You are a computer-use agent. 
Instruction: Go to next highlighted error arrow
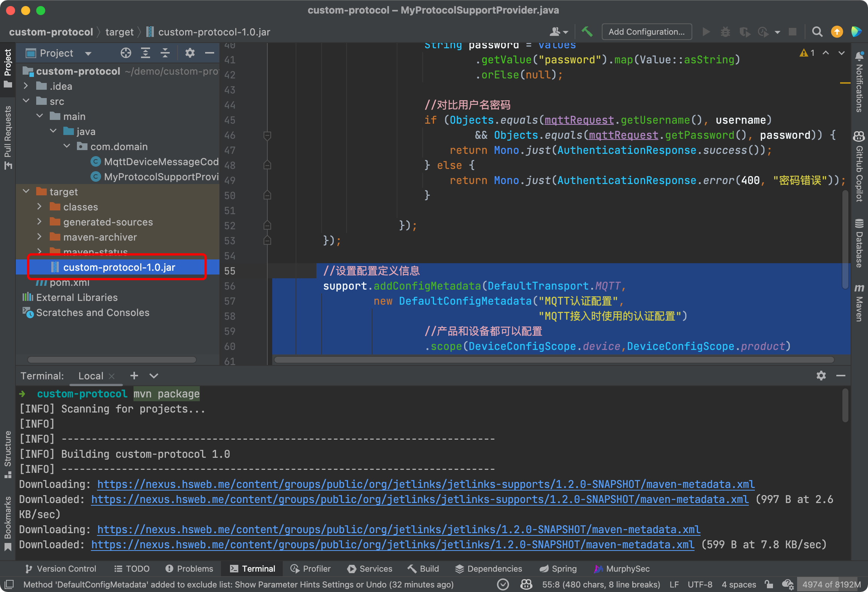coord(842,53)
